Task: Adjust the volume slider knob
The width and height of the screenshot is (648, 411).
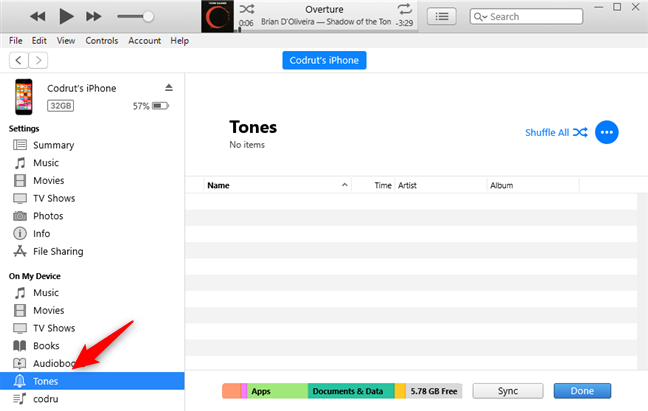Action: pyautogui.click(x=148, y=17)
